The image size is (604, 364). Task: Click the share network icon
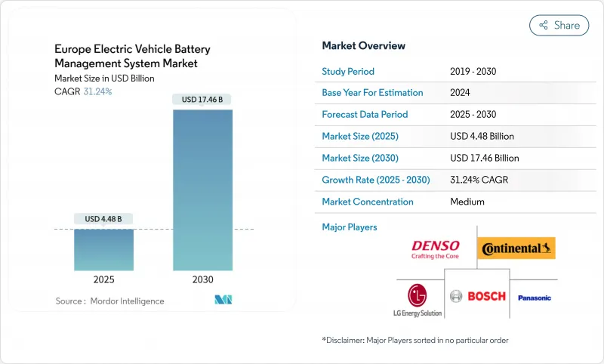(x=542, y=25)
